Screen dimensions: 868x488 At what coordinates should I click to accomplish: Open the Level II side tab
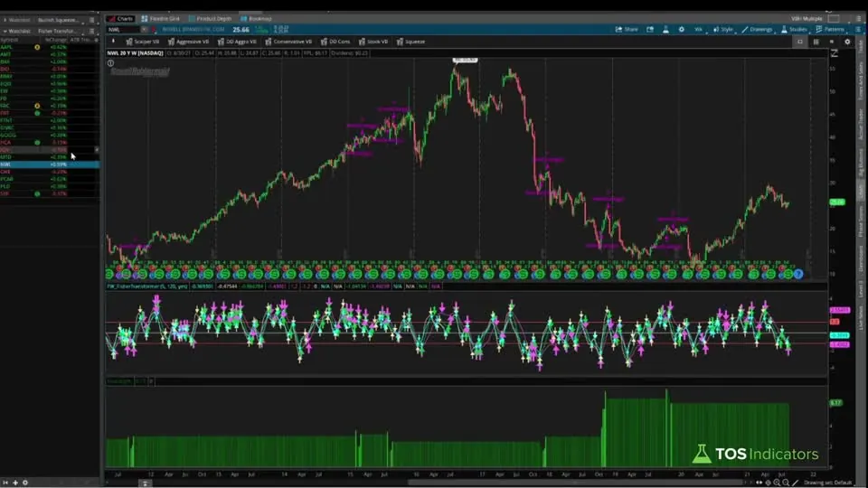(x=861, y=289)
